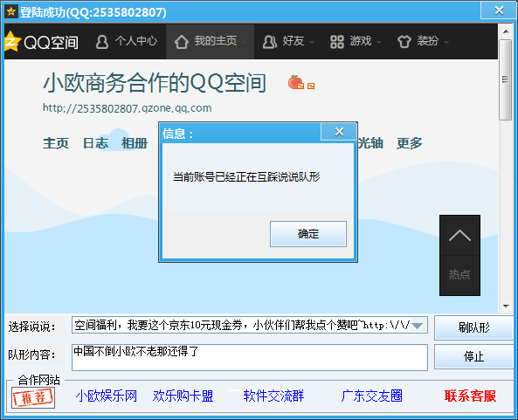Click the QQ空间 star logo
The width and height of the screenshot is (518, 420).
(12, 42)
